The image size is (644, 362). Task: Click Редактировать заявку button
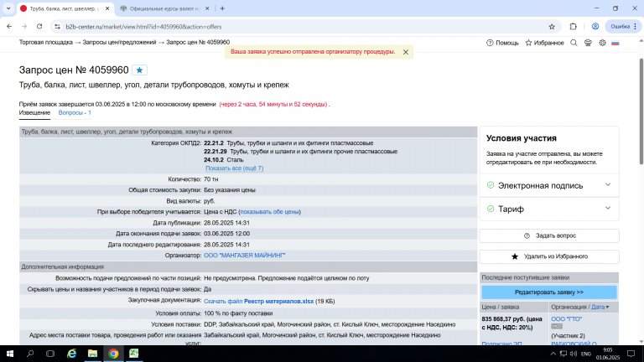549,292
